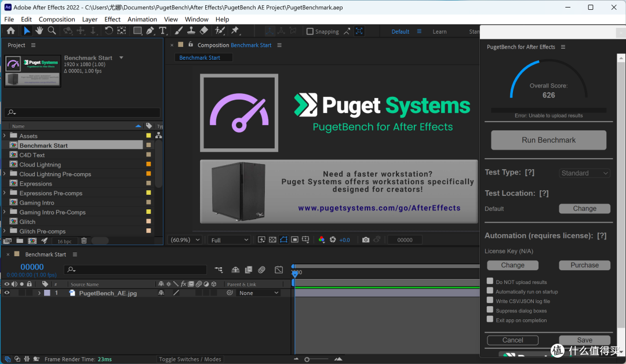
Task: Open channel and color management icon
Action: [x=321, y=240]
